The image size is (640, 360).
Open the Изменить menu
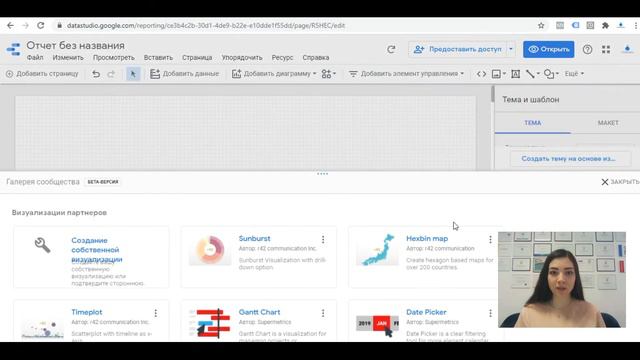[x=68, y=58]
